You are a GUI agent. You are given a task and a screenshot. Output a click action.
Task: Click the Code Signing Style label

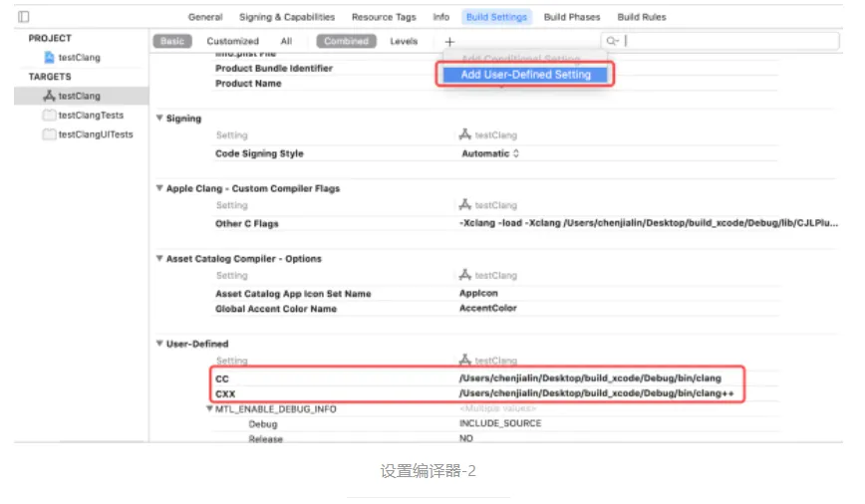coord(259,153)
